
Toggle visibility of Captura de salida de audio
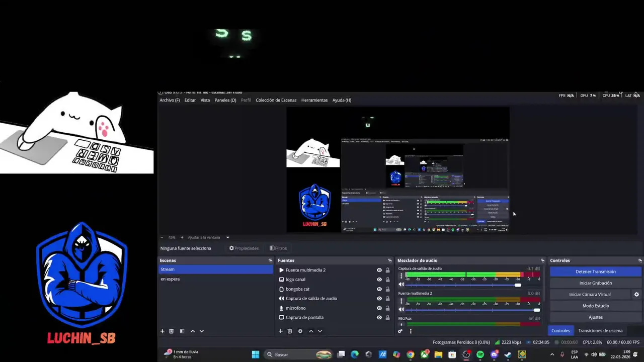(379, 299)
